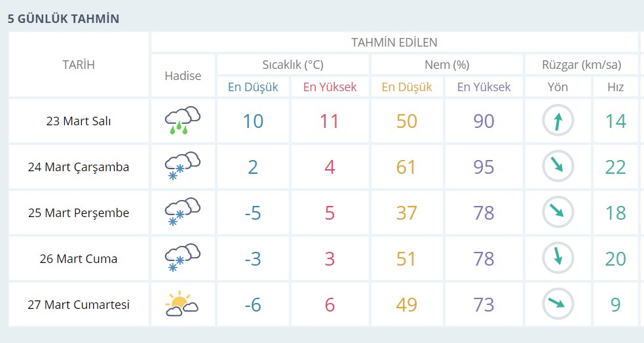This screenshot has width=644, height=343.
Task: Click the Rüzgar (km/sa) header
Action: [581, 65]
